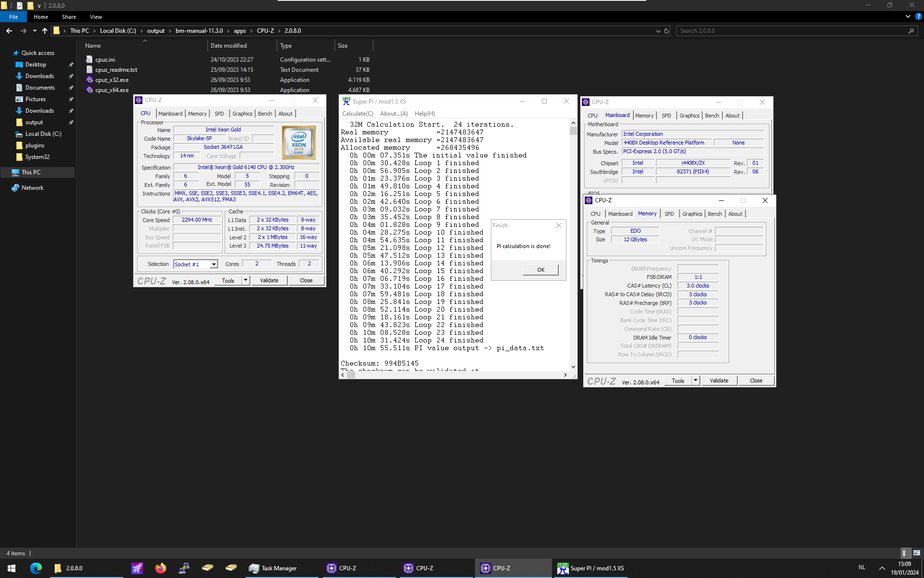Viewport: 924px width, 578px height.
Task: Open Microsoft Edge from the taskbar
Action: (x=36, y=568)
